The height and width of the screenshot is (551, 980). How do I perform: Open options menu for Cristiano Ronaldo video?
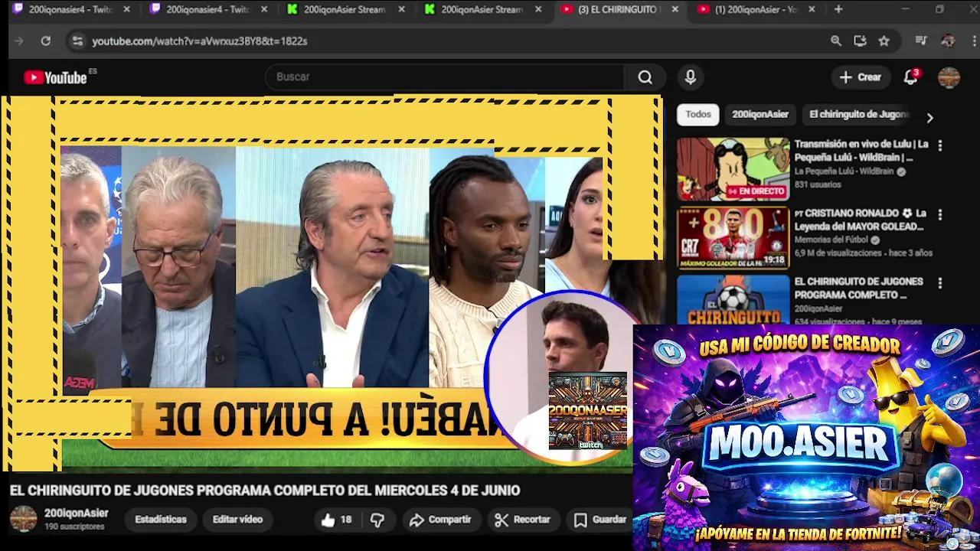pyautogui.click(x=940, y=214)
